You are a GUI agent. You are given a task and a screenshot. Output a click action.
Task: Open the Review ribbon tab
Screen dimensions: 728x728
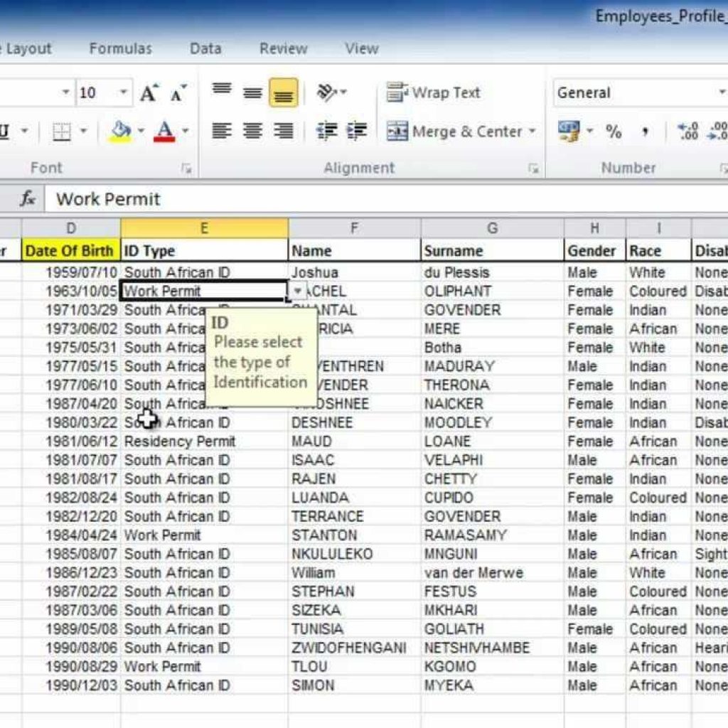pos(283,48)
